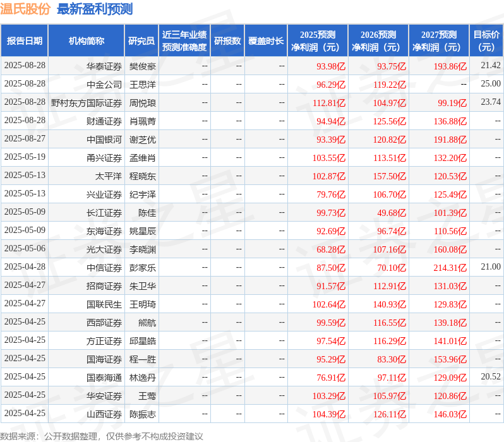
Task: Click the 最新盈利预测 heading
Action: (95, 9)
